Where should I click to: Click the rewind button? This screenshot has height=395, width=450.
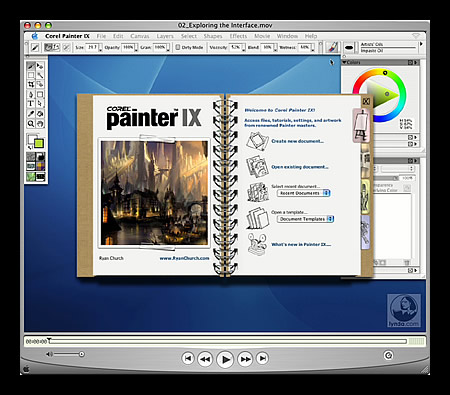click(205, 359)
